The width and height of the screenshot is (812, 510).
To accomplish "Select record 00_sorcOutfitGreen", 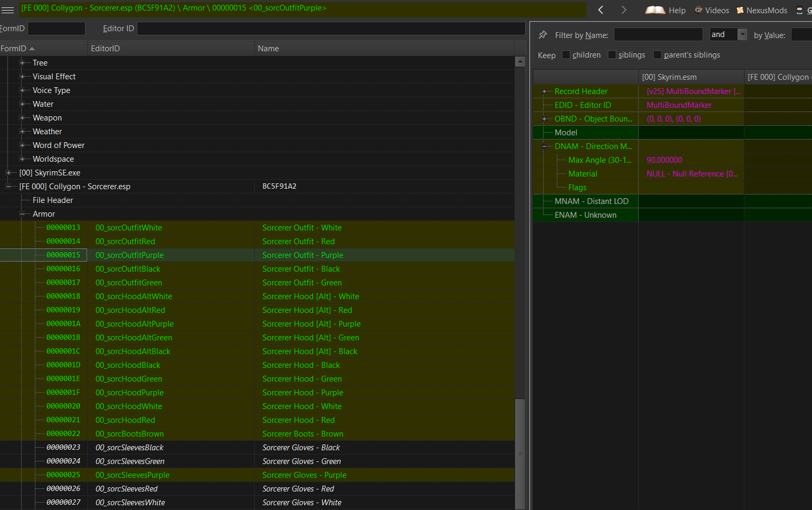I will [x=257, y=283].
